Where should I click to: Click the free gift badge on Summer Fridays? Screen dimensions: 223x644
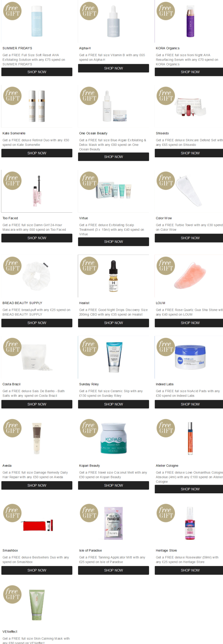coord(12,11)
